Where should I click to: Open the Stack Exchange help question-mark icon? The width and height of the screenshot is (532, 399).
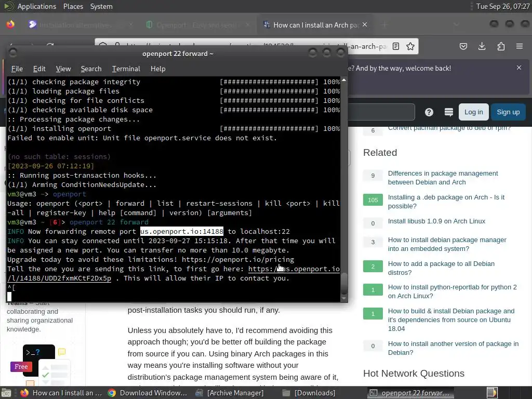coord(429,112)
